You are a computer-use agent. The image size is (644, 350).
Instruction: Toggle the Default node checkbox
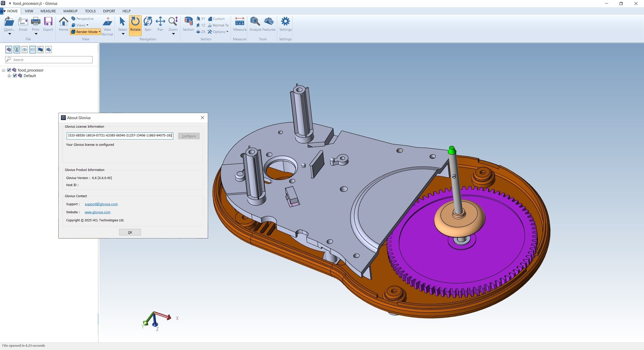point(15,76)
